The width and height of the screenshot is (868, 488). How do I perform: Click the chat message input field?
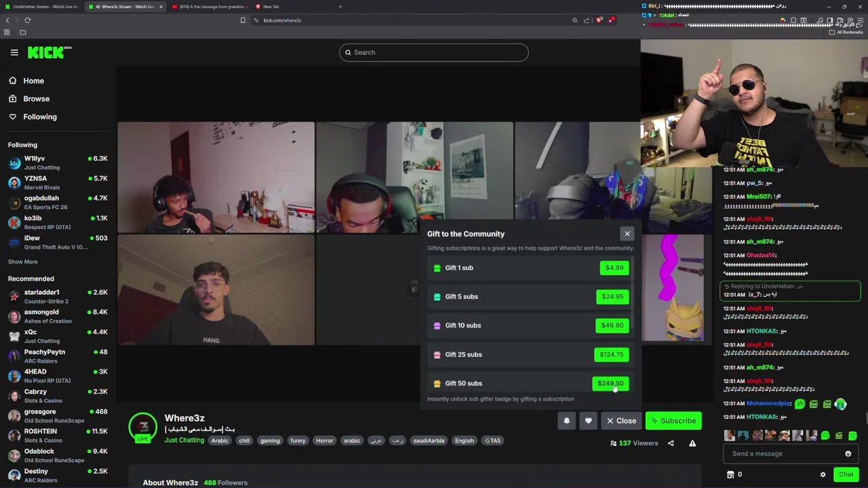pyautogui.click(x=791, y=453)
